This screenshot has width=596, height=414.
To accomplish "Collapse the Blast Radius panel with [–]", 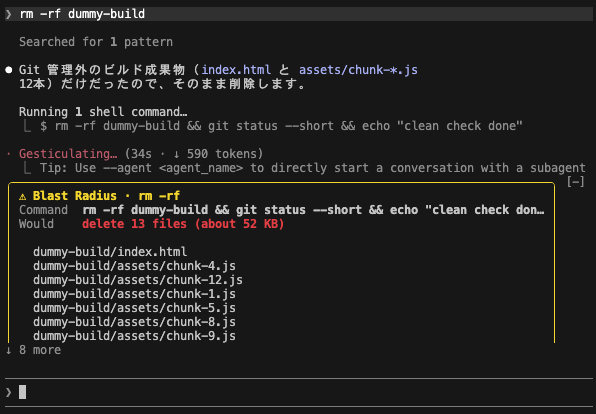I will (575, 182).
